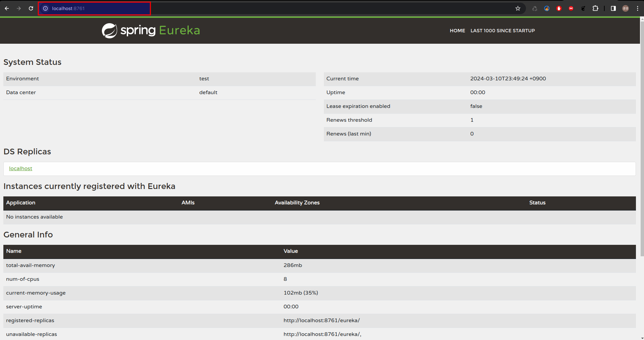The image size is (644, 340).
Task: Select the 'current-memory-usage' row name
Action: tap(36, 293)
